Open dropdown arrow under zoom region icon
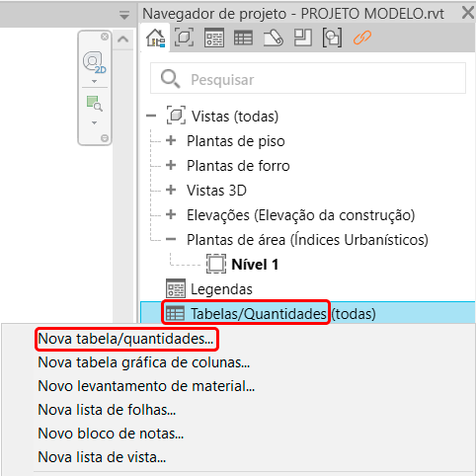Viewport: 476px width, 476px height. pos(95,122)
